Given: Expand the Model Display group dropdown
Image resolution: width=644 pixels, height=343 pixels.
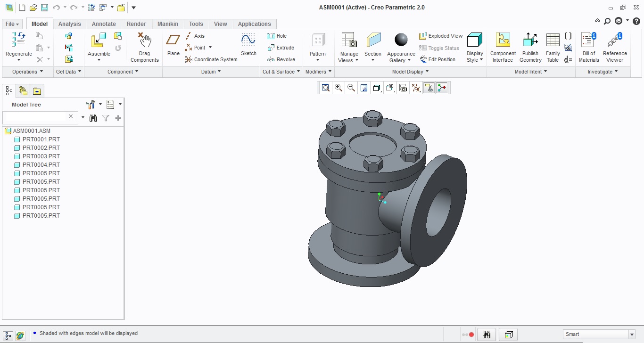Looking at the screenshot, I should tap(411, 72).
